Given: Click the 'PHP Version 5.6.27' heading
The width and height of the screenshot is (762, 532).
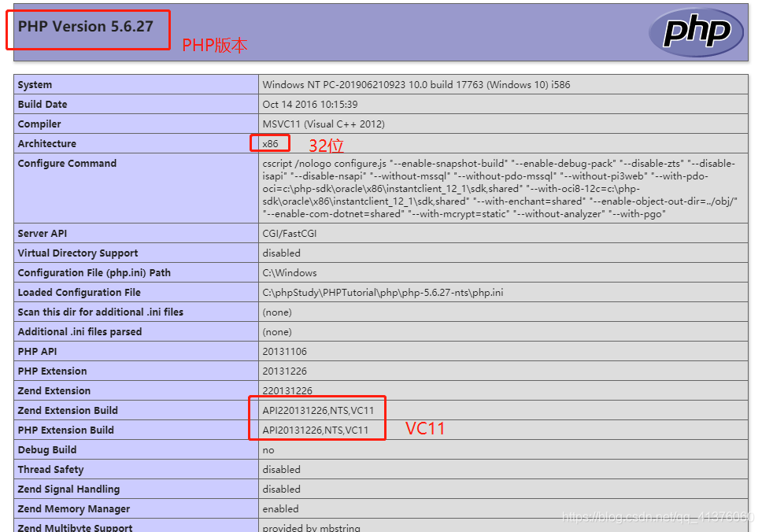Looking at the screenshot, I should click(x=86, y=26).
